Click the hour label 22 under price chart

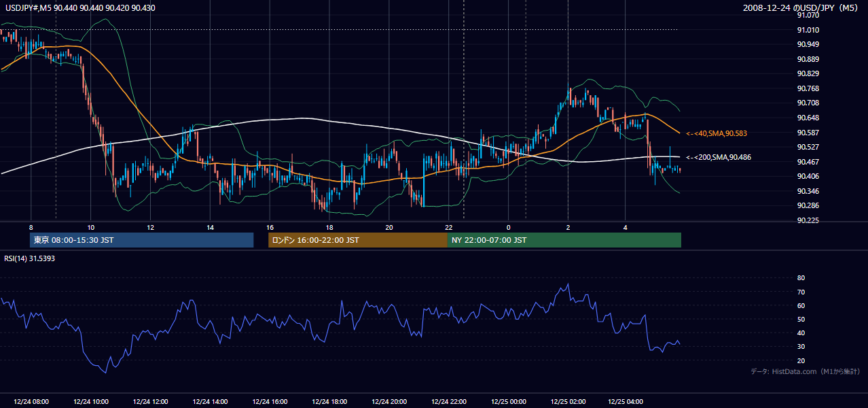(x=448, y=227)
